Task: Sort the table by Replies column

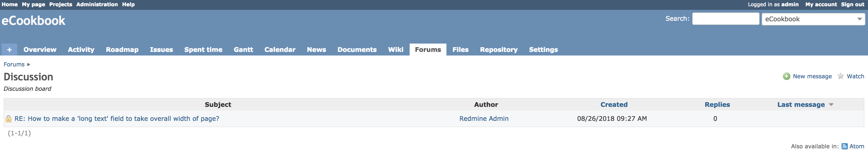Action: (717, 105)
